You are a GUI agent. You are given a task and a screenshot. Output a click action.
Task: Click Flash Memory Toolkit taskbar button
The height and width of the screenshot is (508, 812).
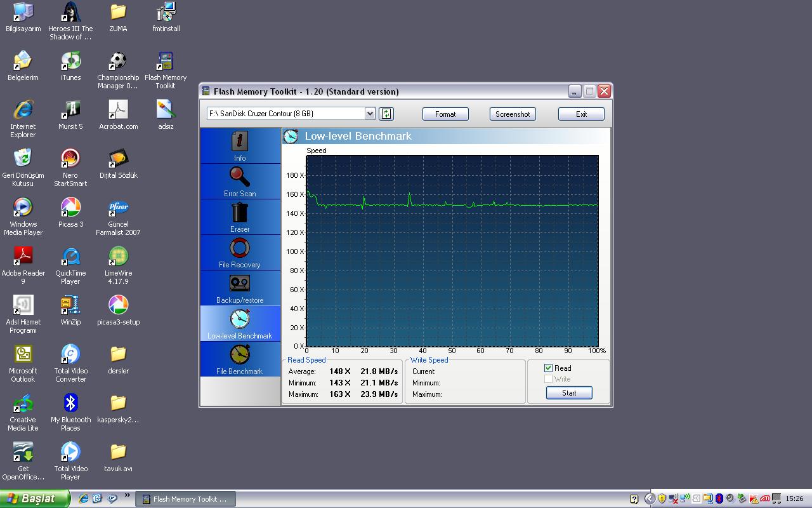185,499
